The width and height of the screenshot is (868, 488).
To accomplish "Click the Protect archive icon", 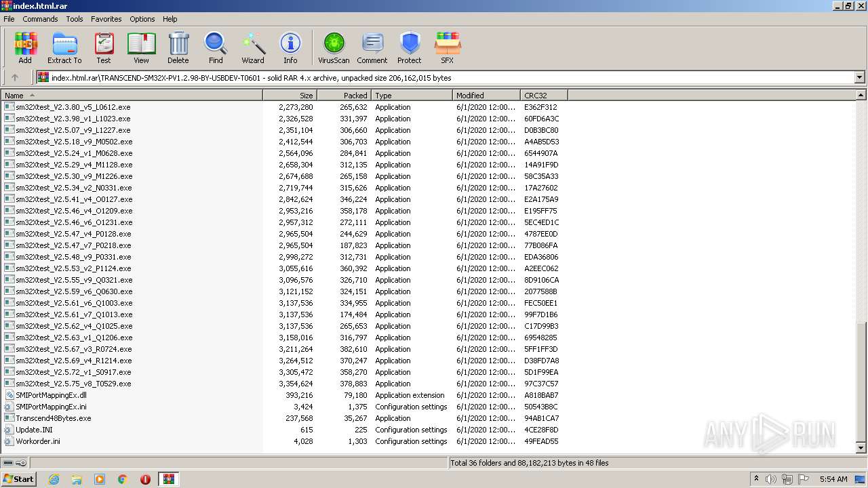I will coord(410,47).
